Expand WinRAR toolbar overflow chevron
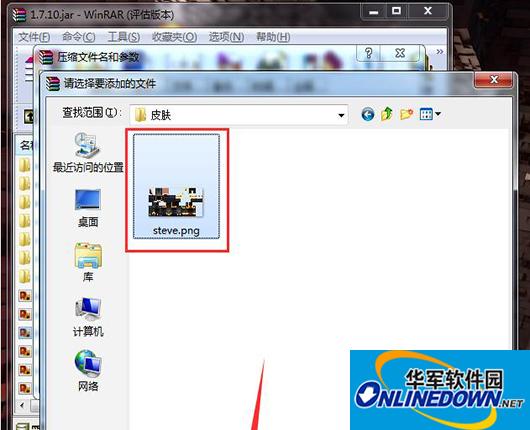The width and height of the screenshot is (530, 430). (x=440, y=52)
